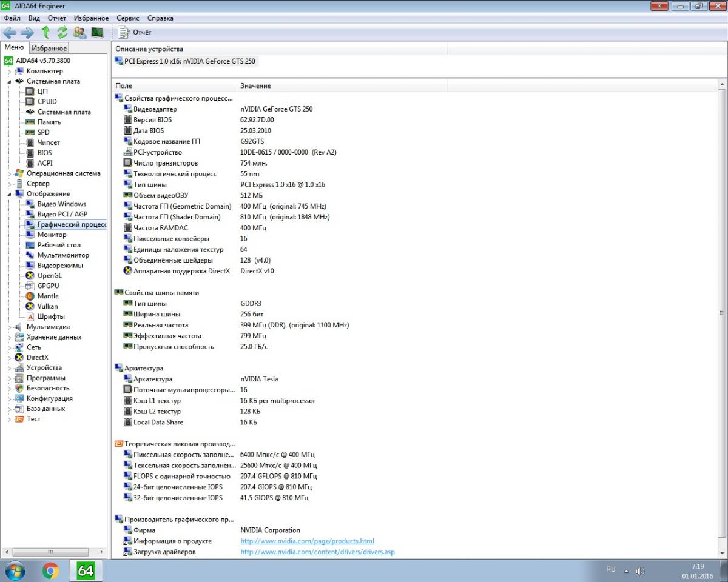Expand the Хранение данных node
The height and width of the screenshot is (582, 728).
point(10,337)
